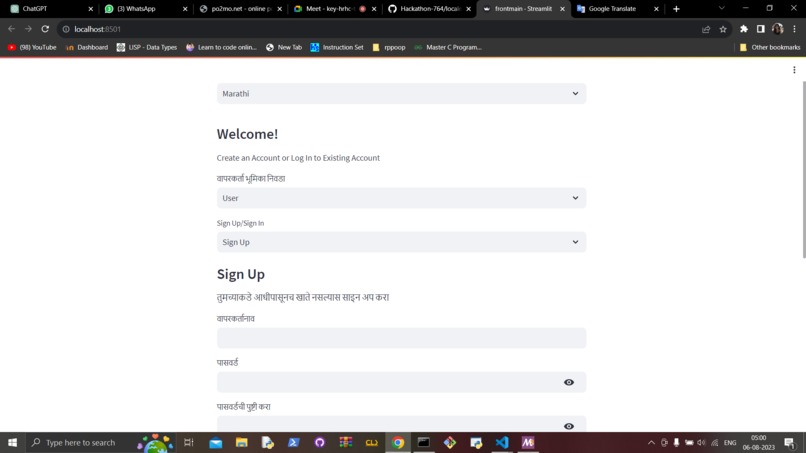This screenshot has width=806, height=453.
Task: Toggle the browser side panel
Action: click(x=760, y=29)
